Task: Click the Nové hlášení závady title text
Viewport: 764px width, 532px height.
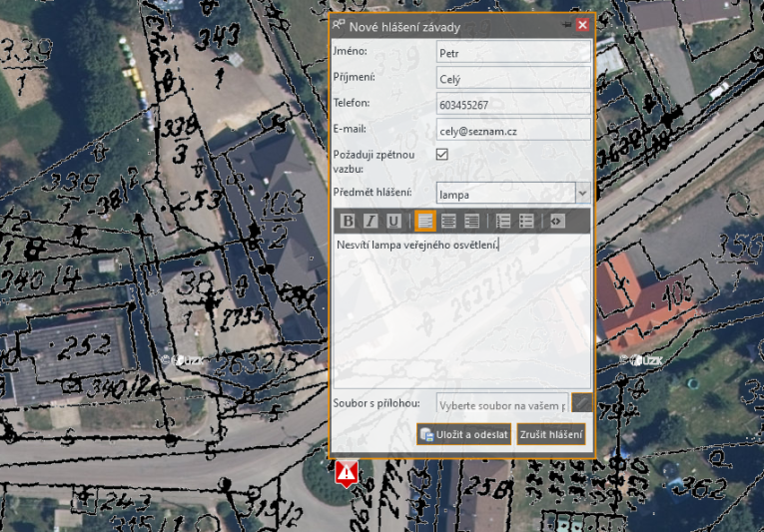Action: point(404,27)
